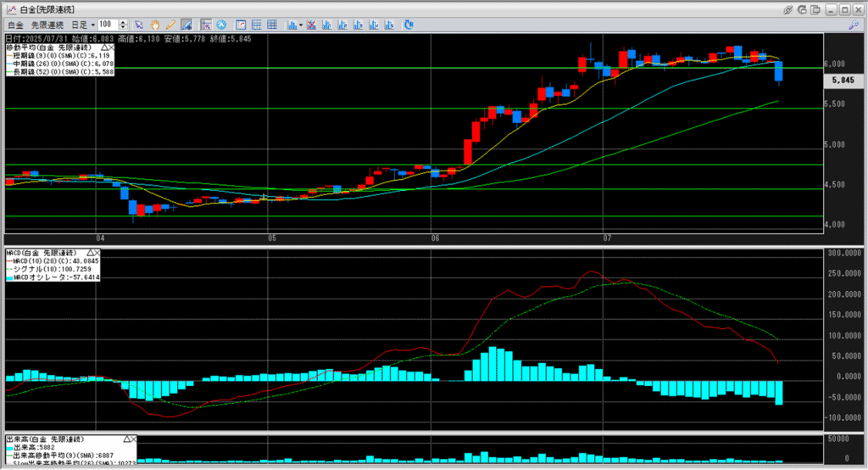Pick the pencil drawing tool
Image resolution: width=868 pixels, height=470 pixels.
tap(170, 25)
